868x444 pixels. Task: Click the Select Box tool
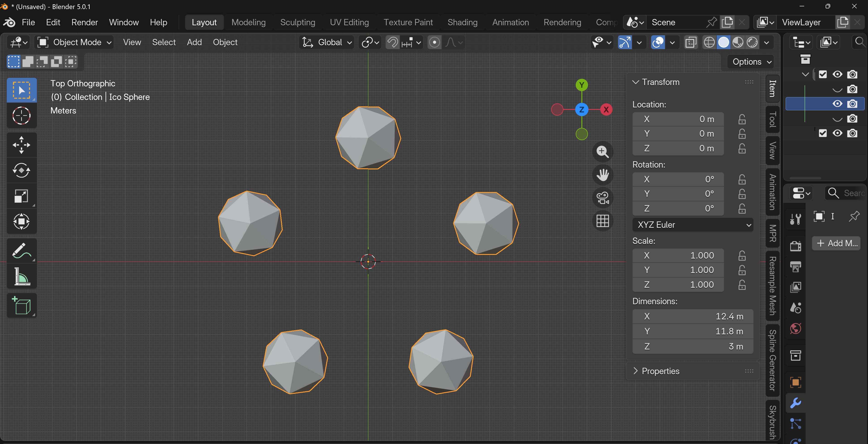coord(22,90)
